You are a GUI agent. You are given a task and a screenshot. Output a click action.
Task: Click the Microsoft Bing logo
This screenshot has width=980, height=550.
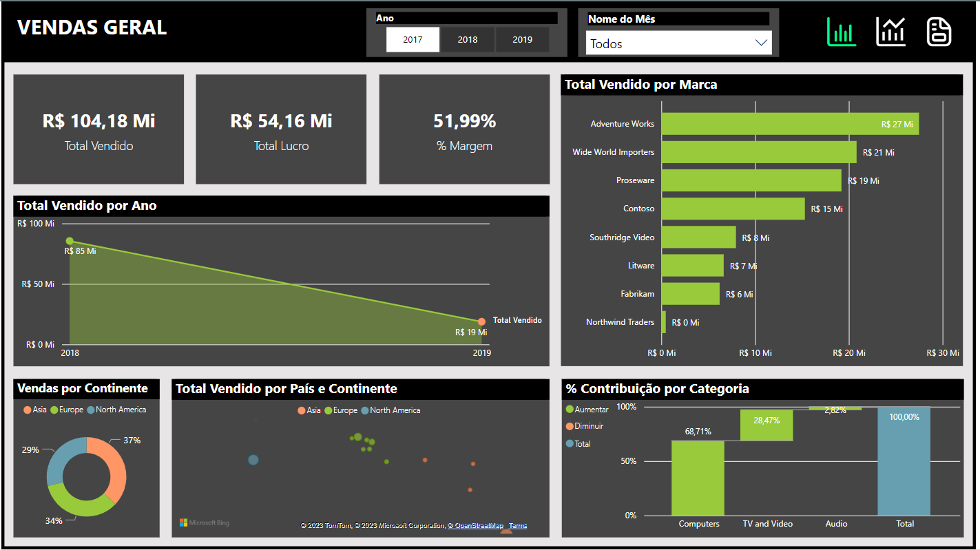coord(205,523)
